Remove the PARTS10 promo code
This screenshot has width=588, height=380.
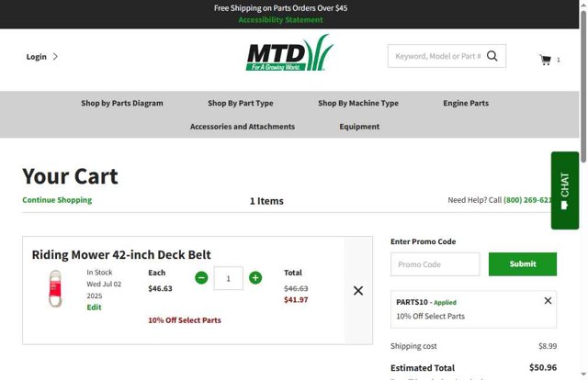(x=548, y=300)
